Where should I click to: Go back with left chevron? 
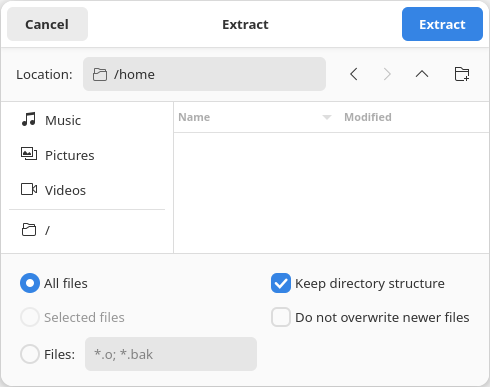(x=354, y=74)
